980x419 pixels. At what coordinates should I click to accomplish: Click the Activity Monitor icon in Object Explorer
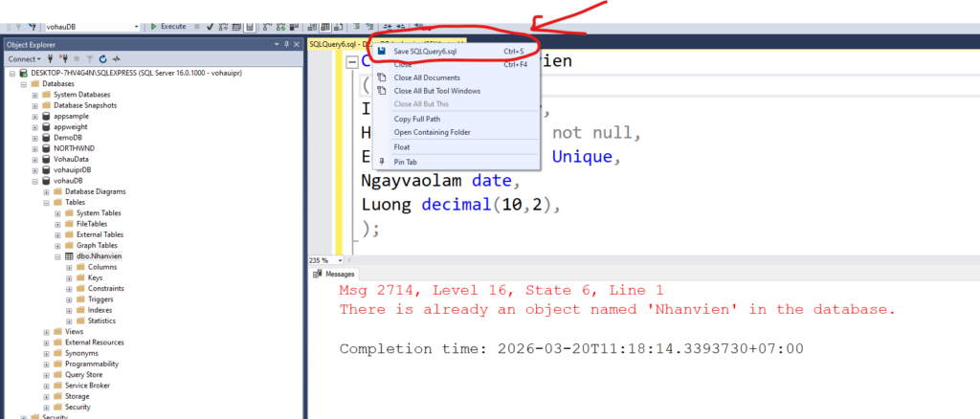click(x=115, y=59)
